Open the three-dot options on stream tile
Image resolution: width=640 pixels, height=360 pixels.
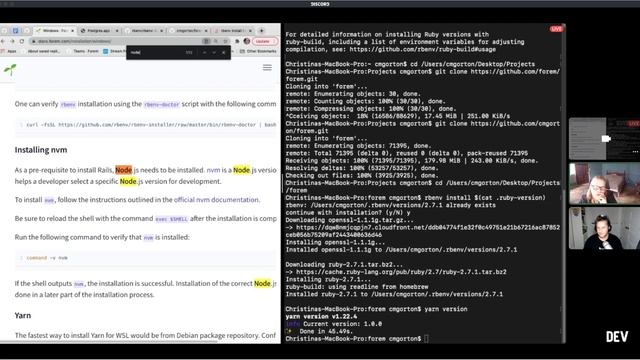coord(636,152)
